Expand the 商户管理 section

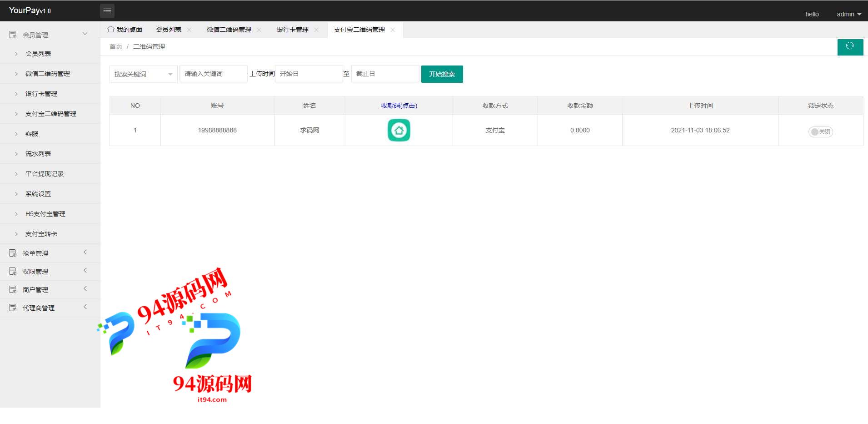(x=85, y=288)
